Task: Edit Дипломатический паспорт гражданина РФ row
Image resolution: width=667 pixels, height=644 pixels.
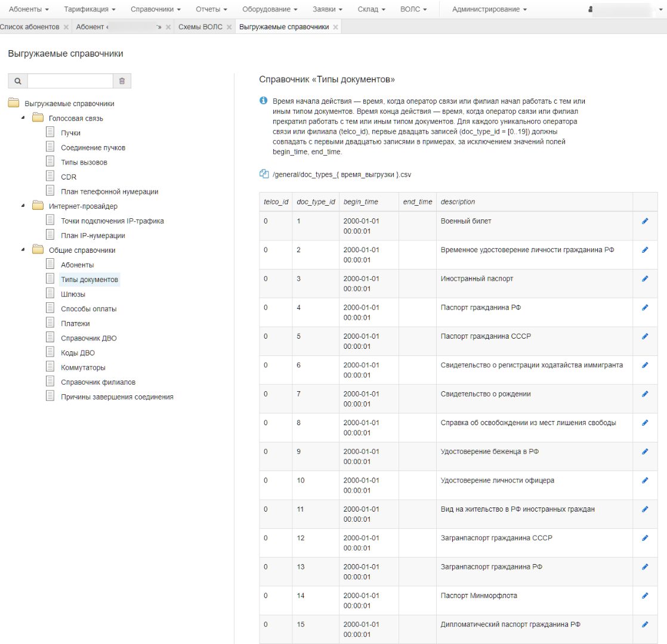Action: pyautogui.click(x=645, y=624)
